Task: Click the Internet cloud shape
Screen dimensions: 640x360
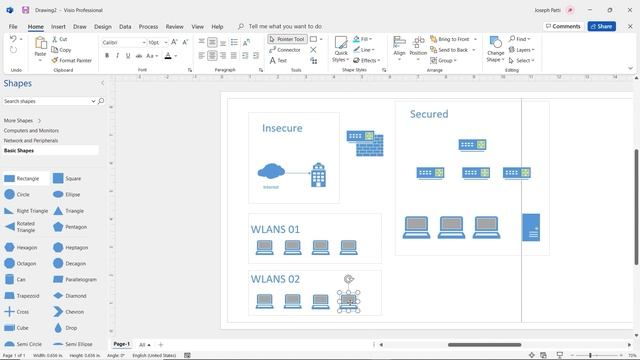Action: point(271,171)
